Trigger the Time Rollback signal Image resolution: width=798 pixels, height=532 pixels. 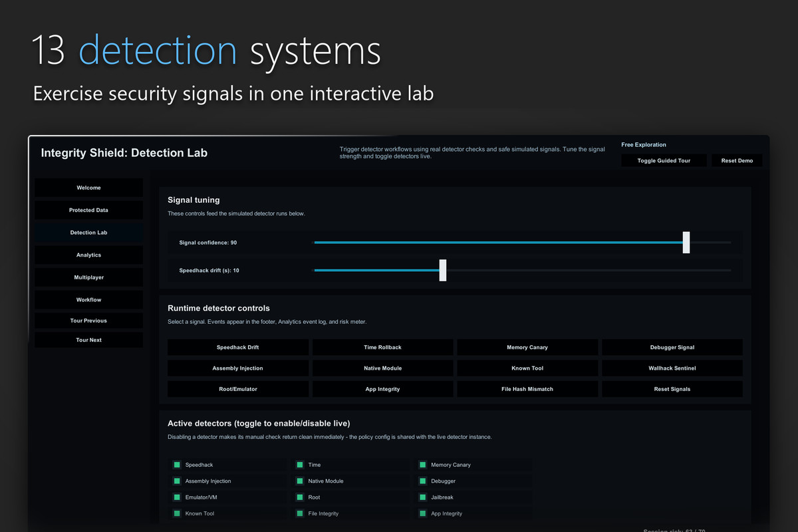tap(382, 347)
